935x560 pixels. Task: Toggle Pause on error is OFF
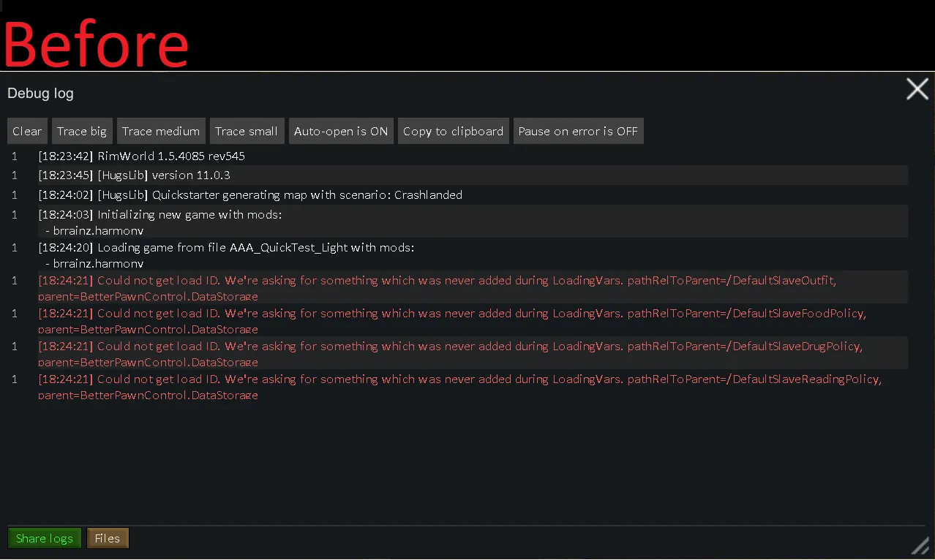(x=578, y=132)
